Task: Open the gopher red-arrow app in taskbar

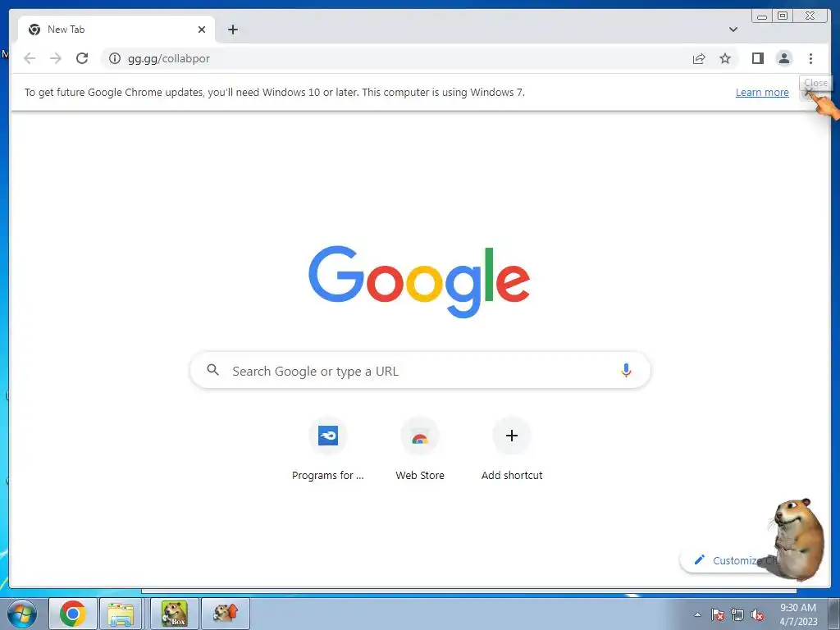Action: click(226, 614)
